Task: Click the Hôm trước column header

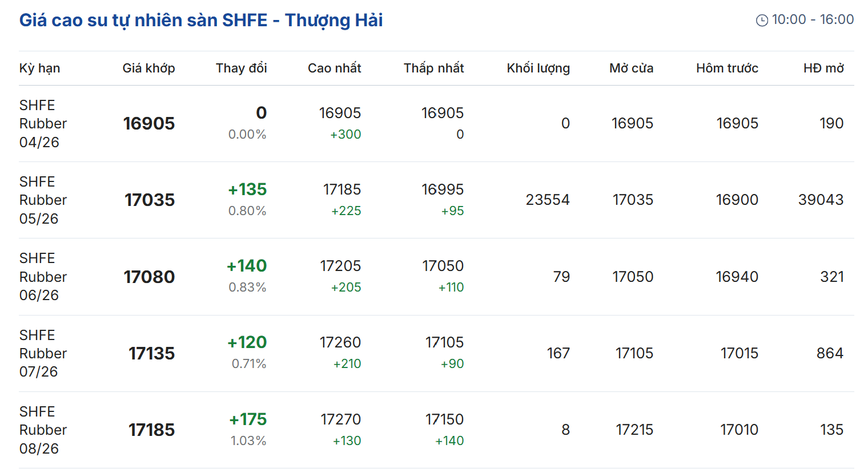Action: click(x=727, y=68)
